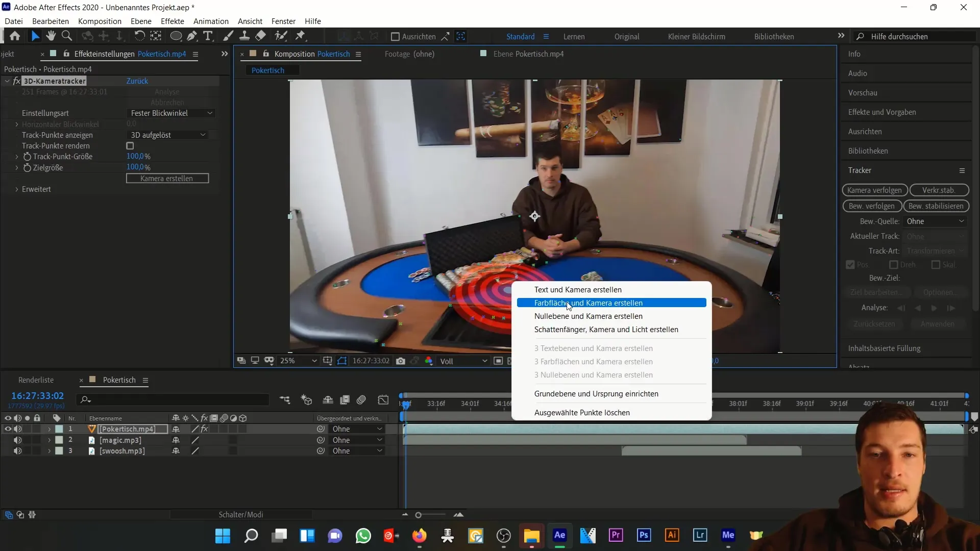This screenshot has height=551, width=980.
Task: Click the Kamera erstellen button
Action: coord(167,179)
